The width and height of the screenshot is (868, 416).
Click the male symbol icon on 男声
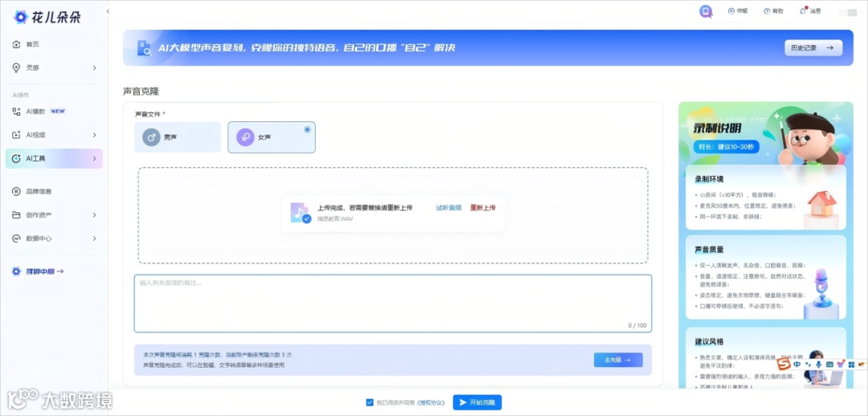151,137
